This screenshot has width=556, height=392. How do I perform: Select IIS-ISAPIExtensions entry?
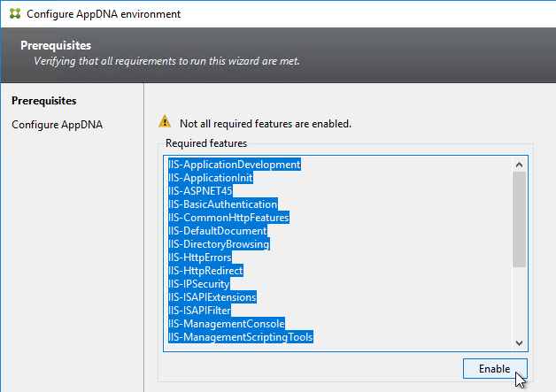click(x=212, y=297)
